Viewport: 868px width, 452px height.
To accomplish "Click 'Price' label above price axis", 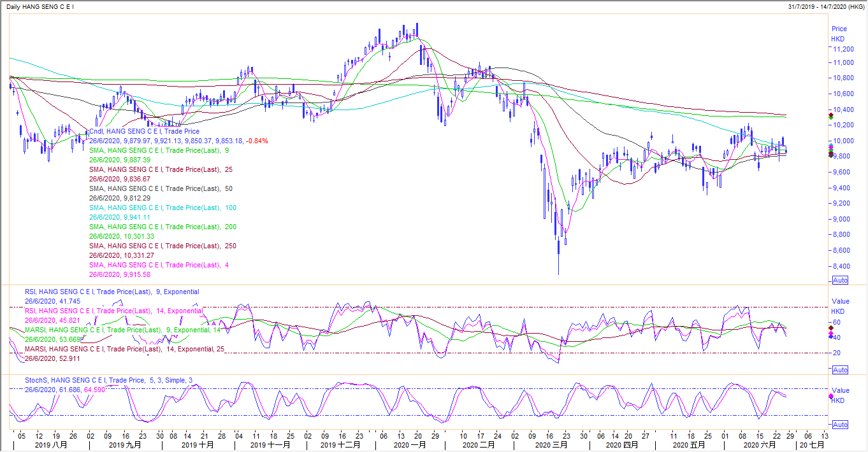I will click(x=839, y=29).
